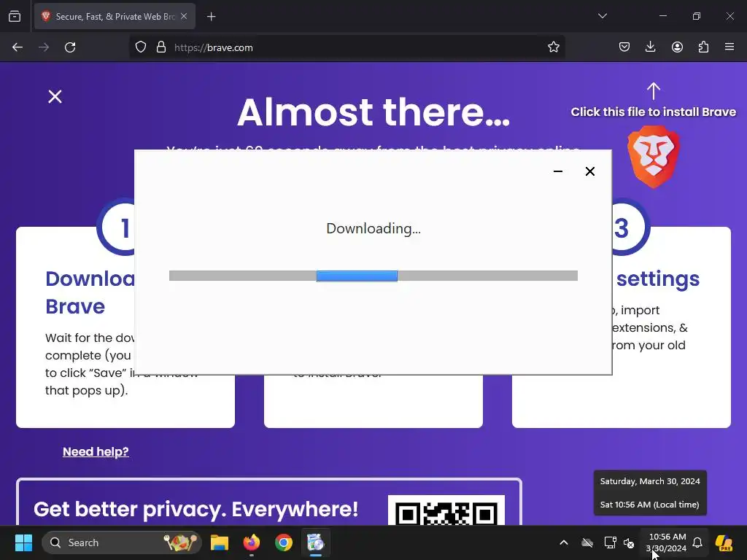Open File Explorer from taskbar

pos(220,542)
